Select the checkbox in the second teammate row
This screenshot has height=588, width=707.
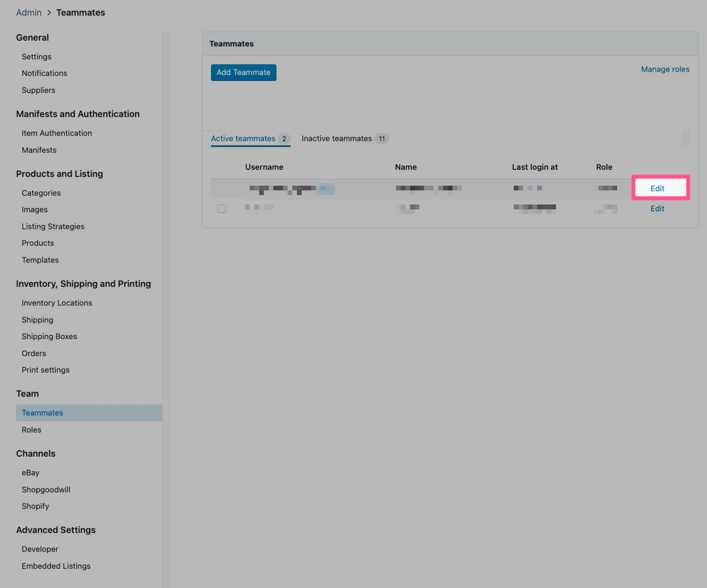[x=221, y=209]
